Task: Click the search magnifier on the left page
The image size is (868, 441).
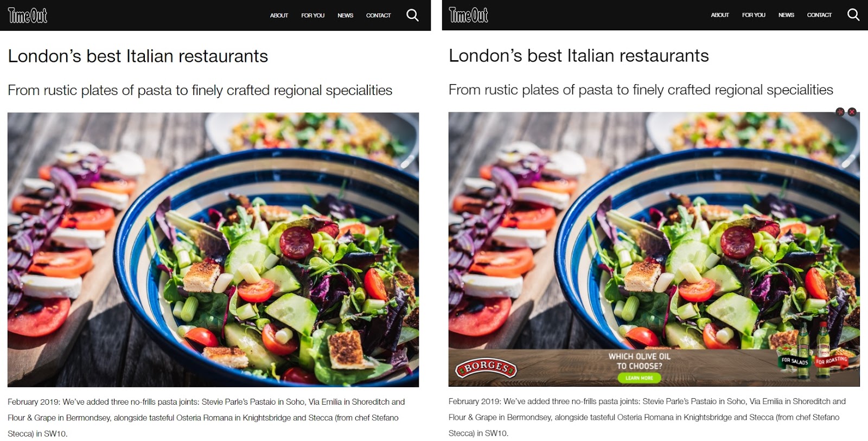Action: pos(412,15)
